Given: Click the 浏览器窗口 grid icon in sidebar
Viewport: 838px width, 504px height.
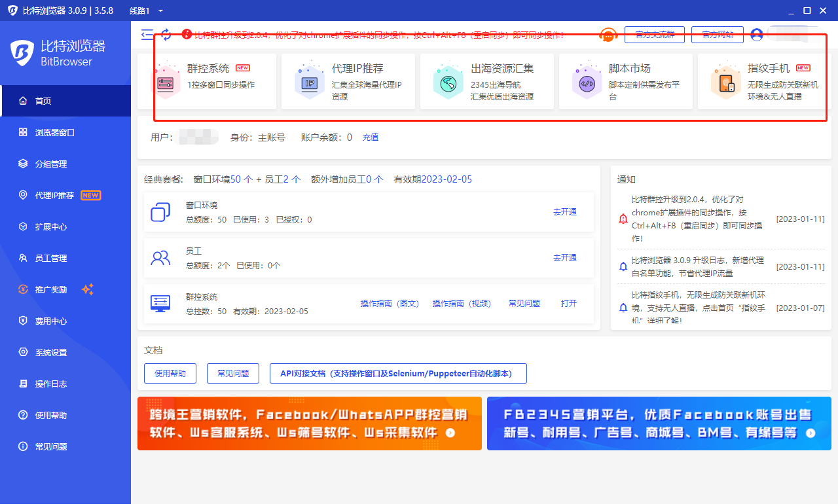Looking at the screenshot, I should 23,132.
